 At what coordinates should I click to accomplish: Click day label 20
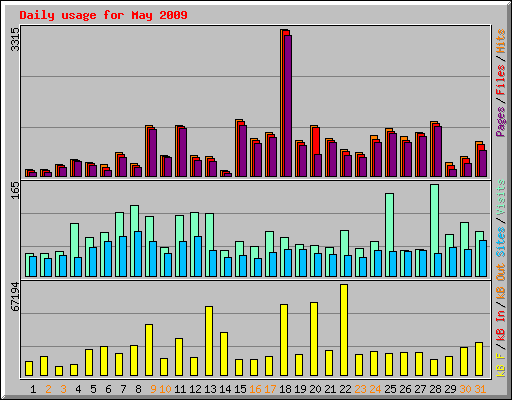point(315,389)
